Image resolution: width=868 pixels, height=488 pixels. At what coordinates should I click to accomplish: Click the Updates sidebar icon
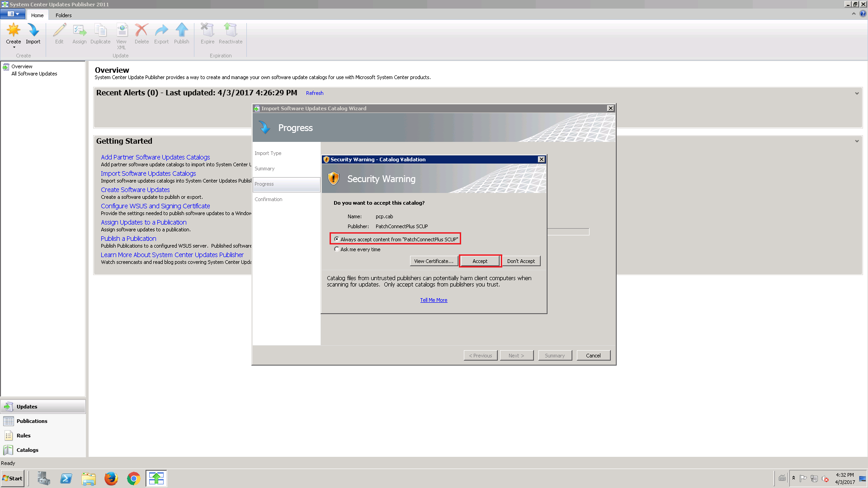pyautogui.click(x=9, y=406)
